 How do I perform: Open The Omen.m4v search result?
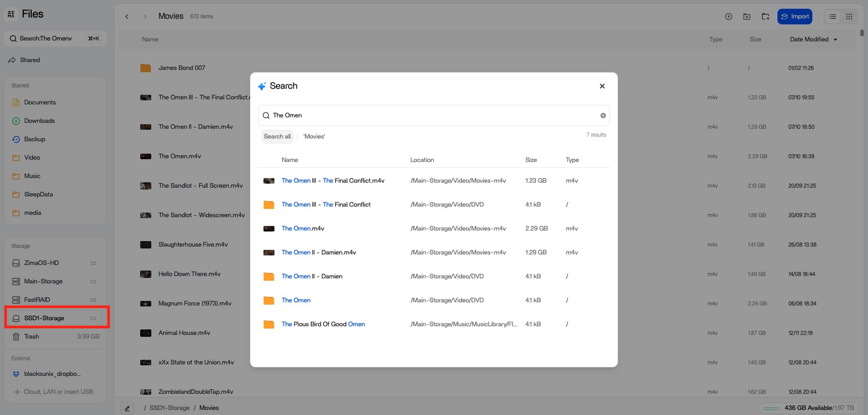pyautogui.click(x=303, y=229)
